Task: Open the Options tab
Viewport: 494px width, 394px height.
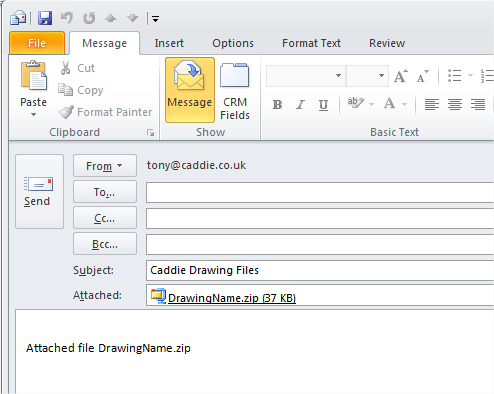Action: coord(233,43)
